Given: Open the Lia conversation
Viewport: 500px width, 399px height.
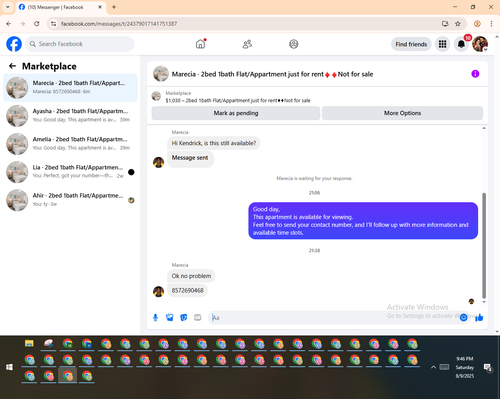Looking at the screenshot, I should click(70, 172).
